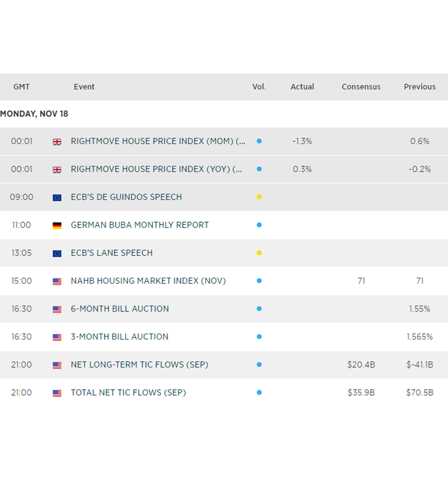Click the Consensus column header
Screen dimensions: 448x480
click(361, 87)
